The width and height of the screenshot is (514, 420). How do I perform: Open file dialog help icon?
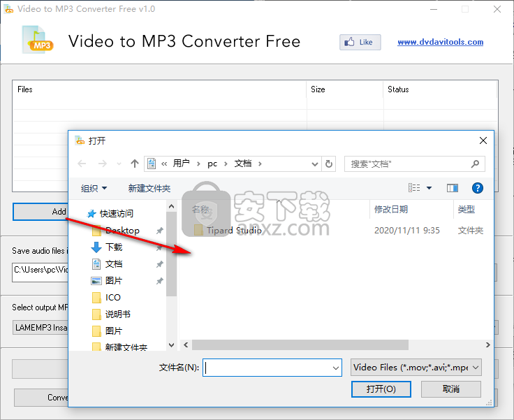(x=477, y=188)
